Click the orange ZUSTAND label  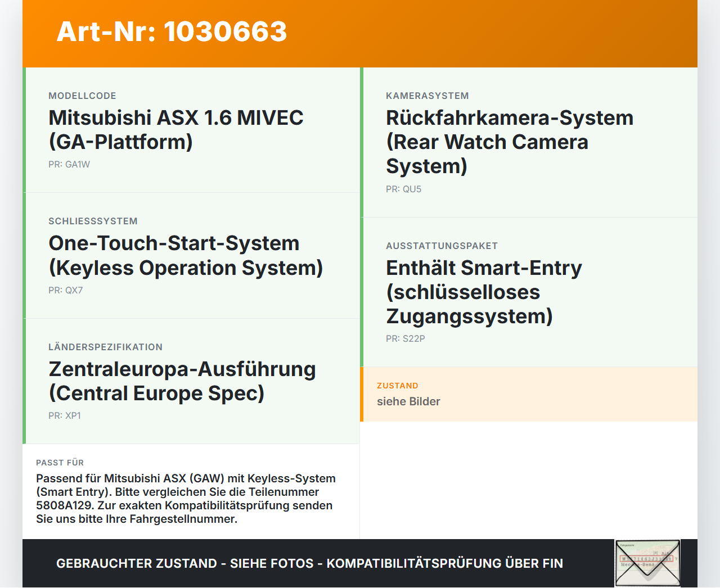click(397, 386)
